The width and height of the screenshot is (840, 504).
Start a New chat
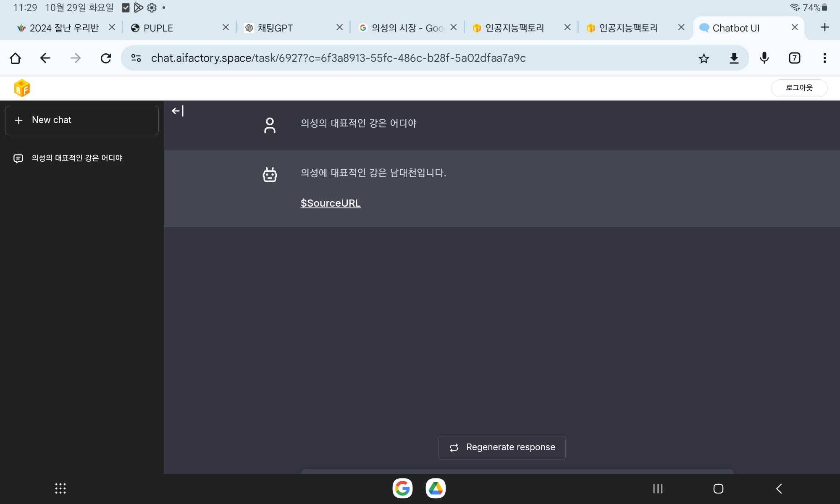point(82,121)
